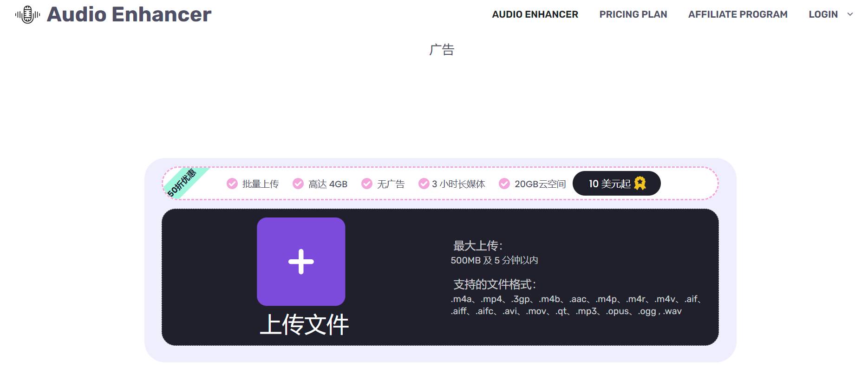Click the 上传文件 label
The image size is (868, 368).
(304, 324)
